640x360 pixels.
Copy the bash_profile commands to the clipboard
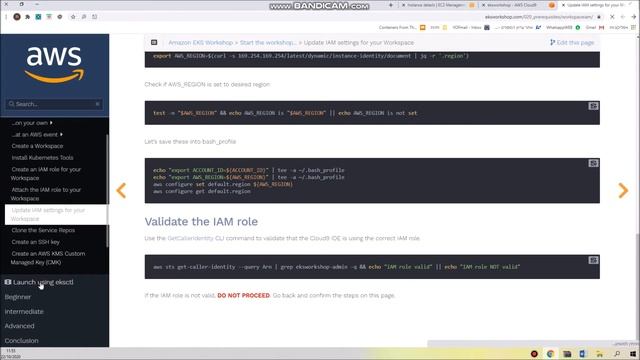[593, 163]
